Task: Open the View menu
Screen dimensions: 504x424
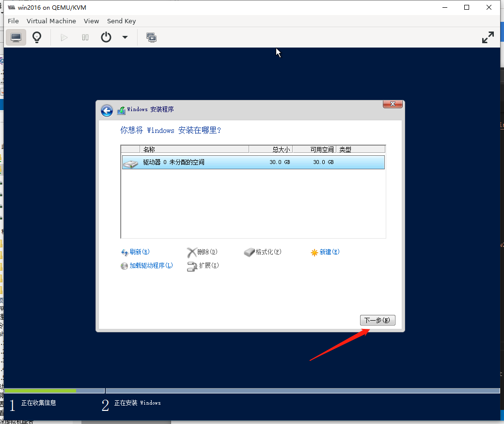Action: tap(91, 21)
